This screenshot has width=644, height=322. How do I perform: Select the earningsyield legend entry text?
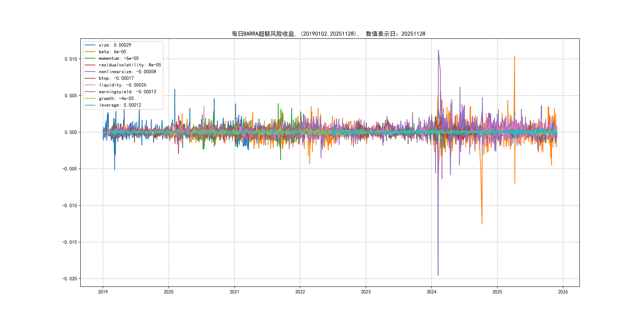(x=127, y=92)
